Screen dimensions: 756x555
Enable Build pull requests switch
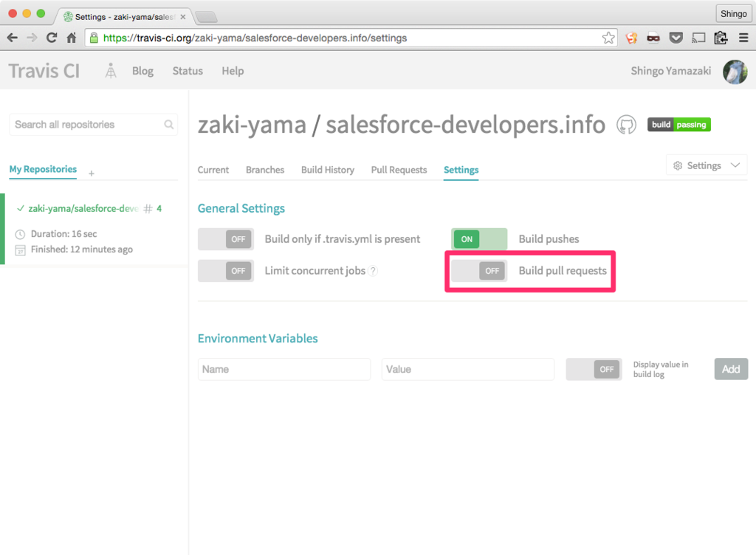pyautogui.click(x=479, y=271)
